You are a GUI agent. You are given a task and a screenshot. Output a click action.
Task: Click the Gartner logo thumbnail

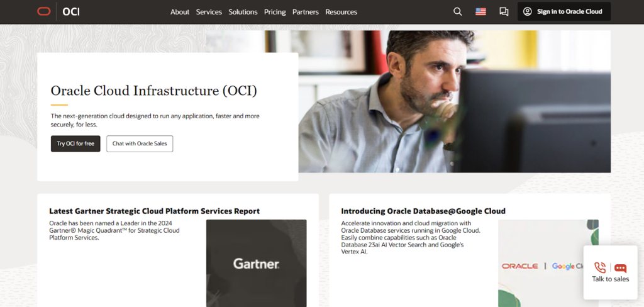[257, 263]
